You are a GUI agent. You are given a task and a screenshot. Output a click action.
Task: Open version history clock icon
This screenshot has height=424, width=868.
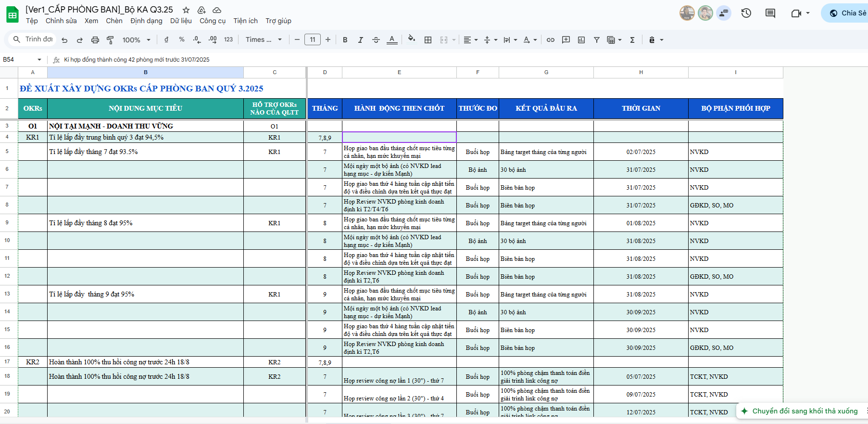pos(746,13)
